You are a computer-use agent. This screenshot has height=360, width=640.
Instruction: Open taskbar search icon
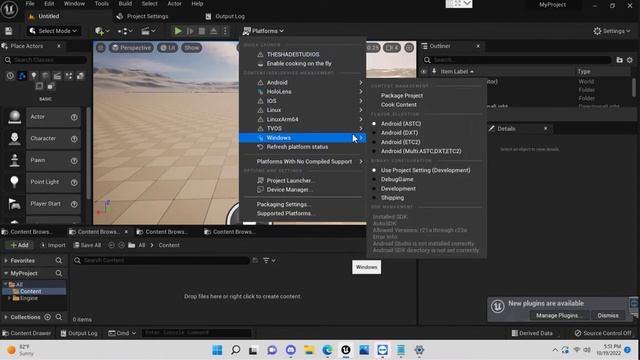click(x=236, y=350)
